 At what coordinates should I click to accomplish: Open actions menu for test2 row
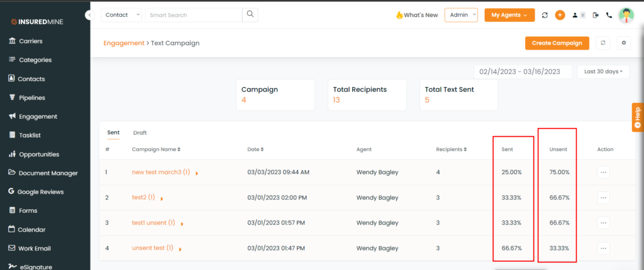point(603,198)
